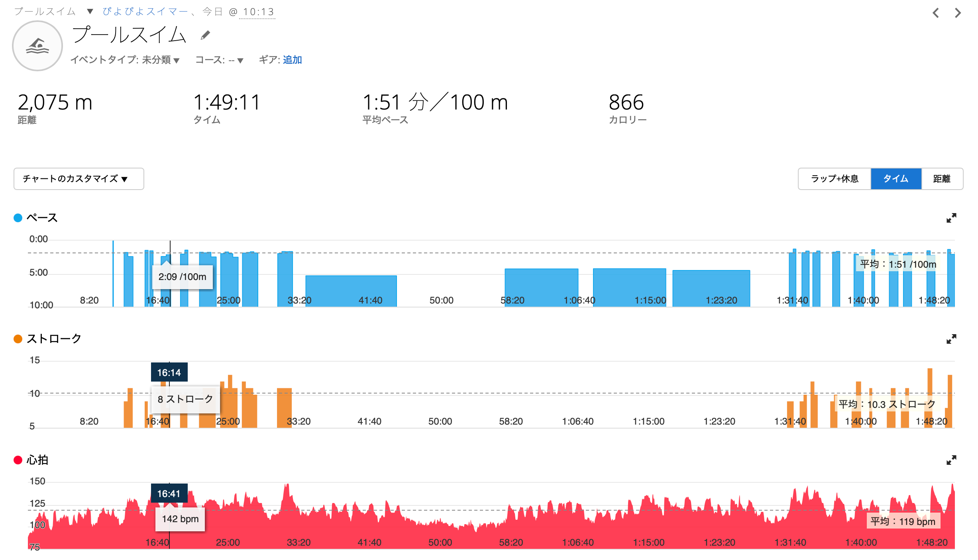Screen dimensions: 978x560
Task: Click the 142 bpm heart rate tooltip
Action: [x=180, y=519]
